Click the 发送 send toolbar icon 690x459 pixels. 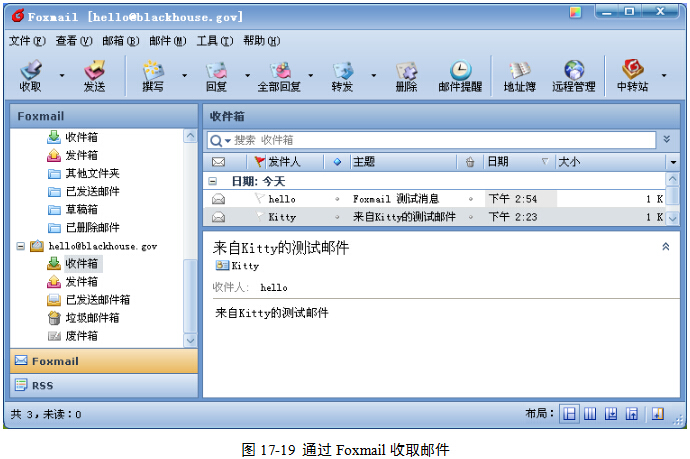95,75
